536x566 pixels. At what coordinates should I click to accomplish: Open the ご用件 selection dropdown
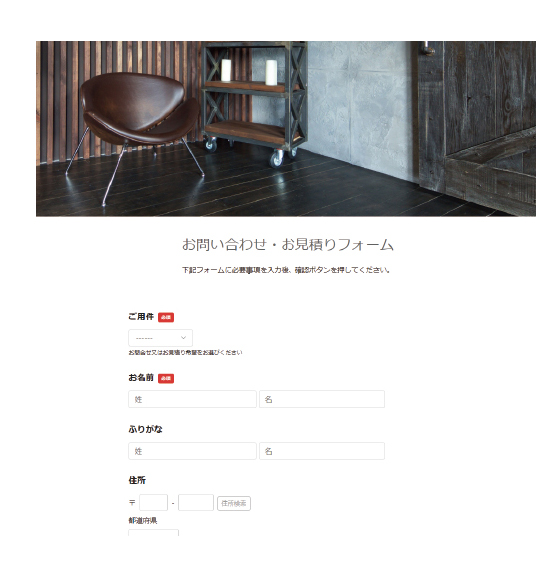click(x=160, y=338)
